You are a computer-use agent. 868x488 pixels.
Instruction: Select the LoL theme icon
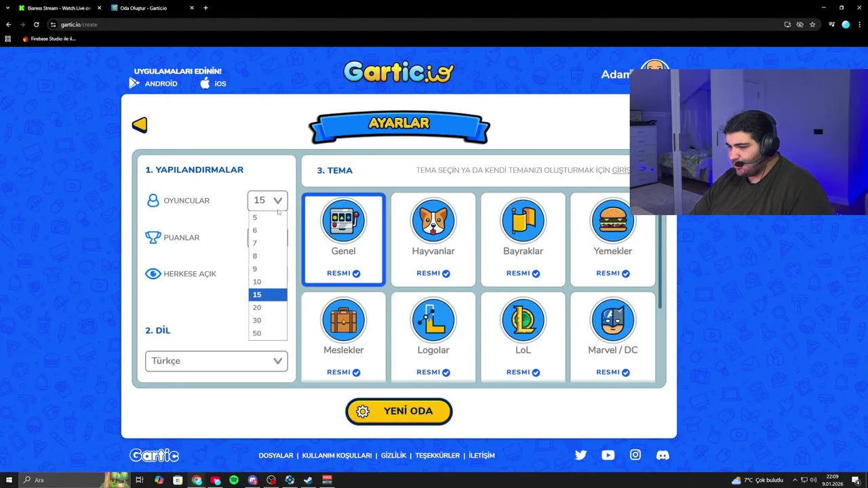[523, 319]
